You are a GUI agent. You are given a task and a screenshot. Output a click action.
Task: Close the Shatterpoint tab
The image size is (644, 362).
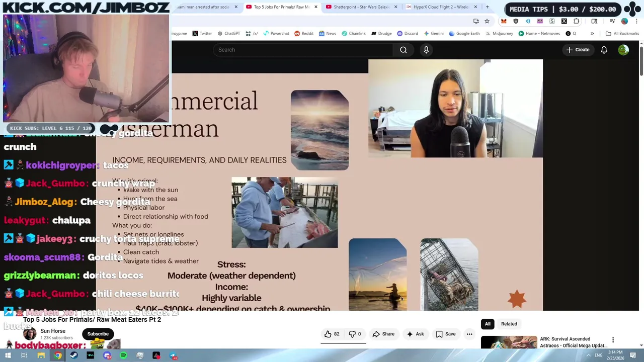tap(395, 7)
